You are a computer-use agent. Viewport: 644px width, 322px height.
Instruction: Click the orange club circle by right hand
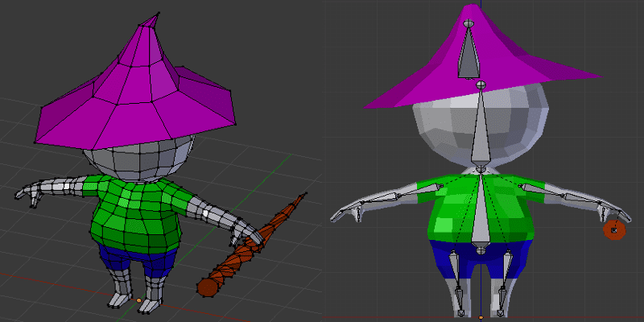(615, 230)
